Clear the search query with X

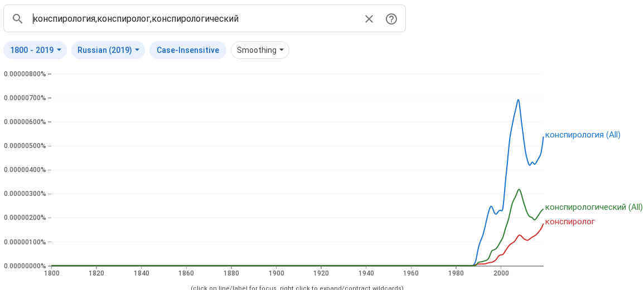point(369,19)
